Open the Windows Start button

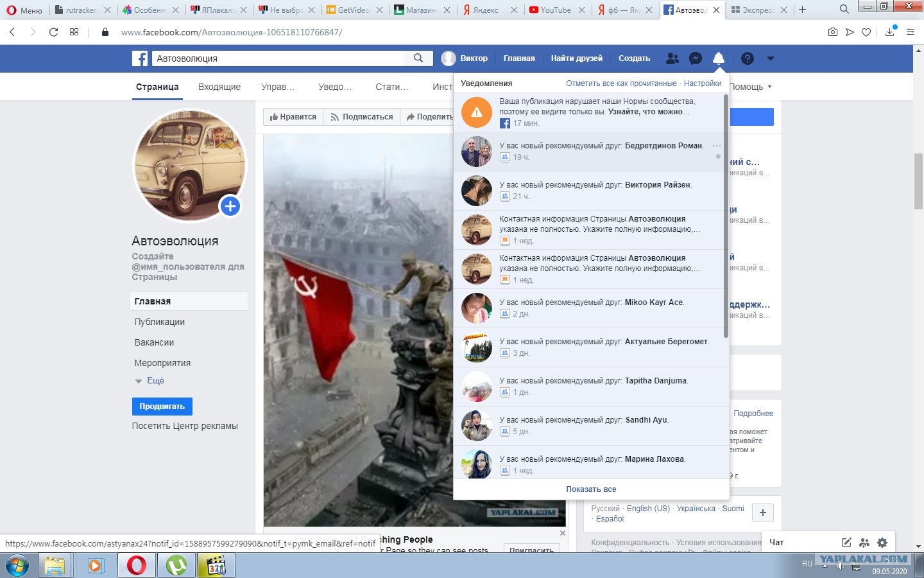coord(17,566)
